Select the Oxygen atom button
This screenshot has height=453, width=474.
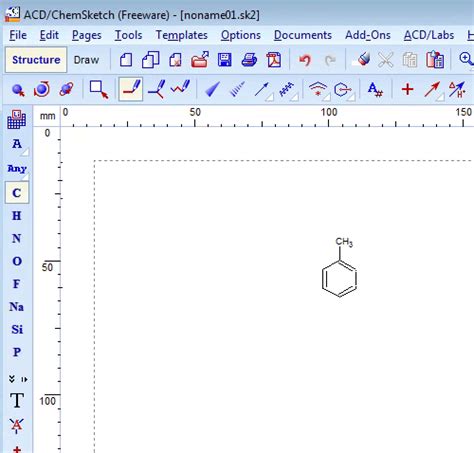17,261
